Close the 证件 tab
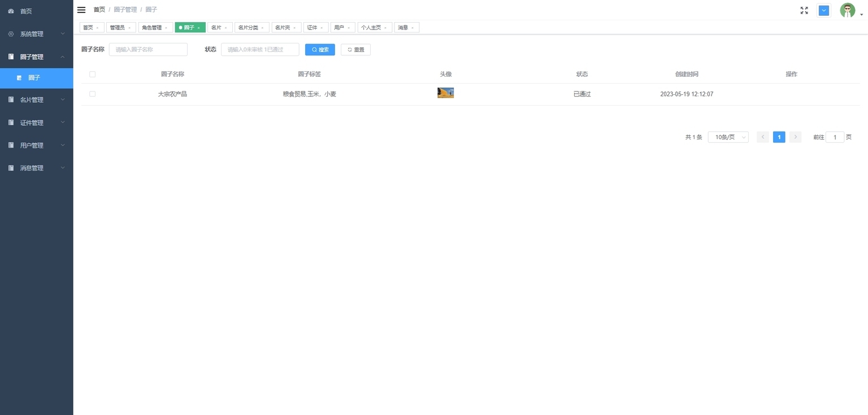The width and height of the screenshot is (868, 415). pos(322,28)
